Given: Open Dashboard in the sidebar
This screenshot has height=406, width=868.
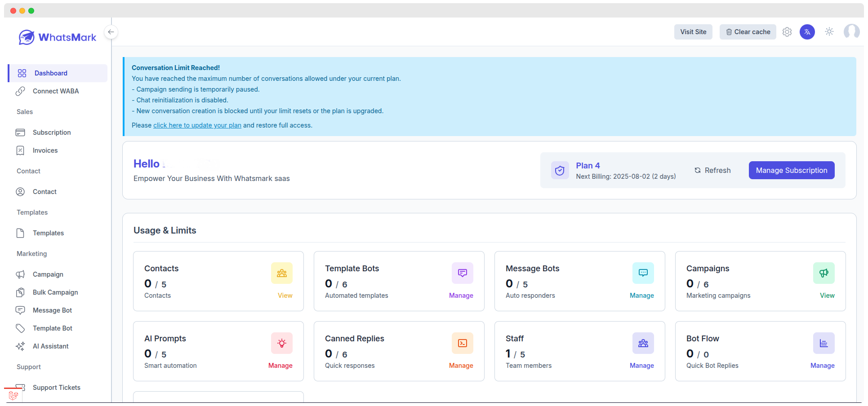Looking at the screenshot, I should coord(58,73).
